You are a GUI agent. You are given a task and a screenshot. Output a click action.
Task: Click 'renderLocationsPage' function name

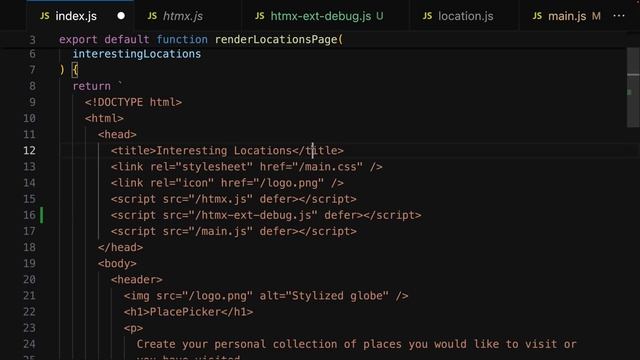[x=276, y=40]
